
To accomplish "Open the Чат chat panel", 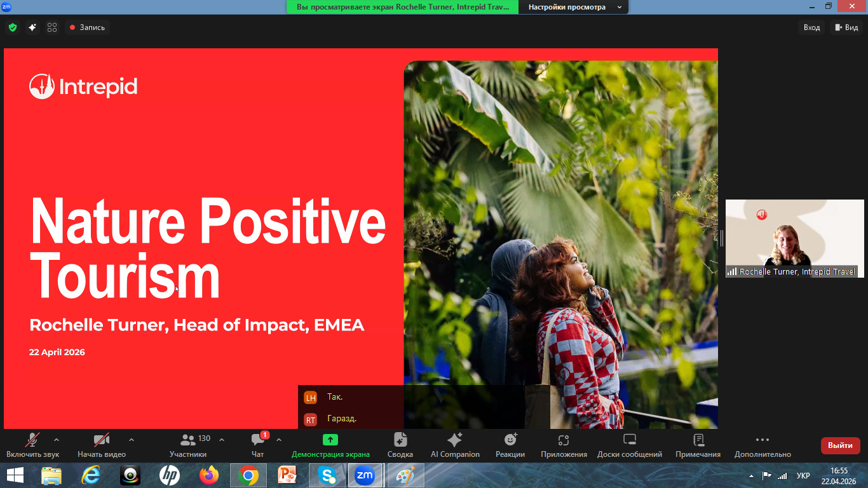I will [257, 445].
